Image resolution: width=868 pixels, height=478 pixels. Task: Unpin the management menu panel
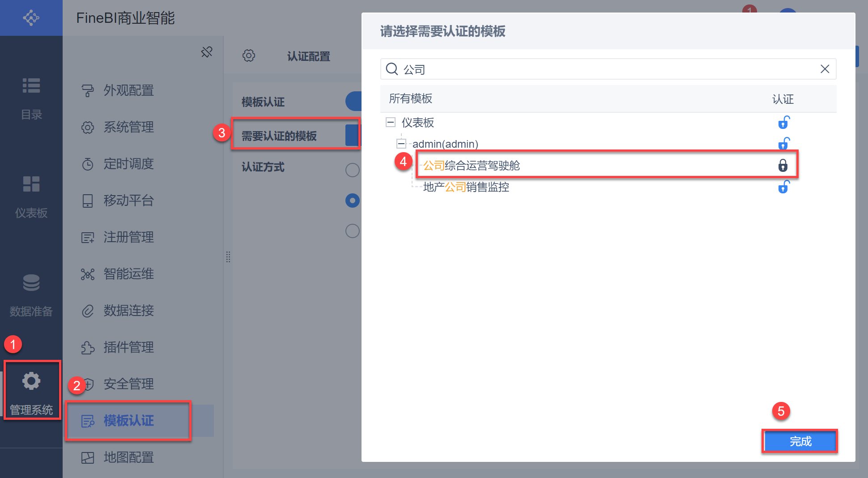[207, 52]
